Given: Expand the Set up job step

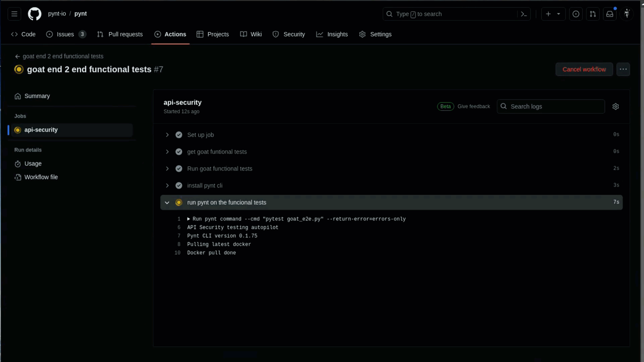Looking at the screenshot, I should [x=167, y=135].
